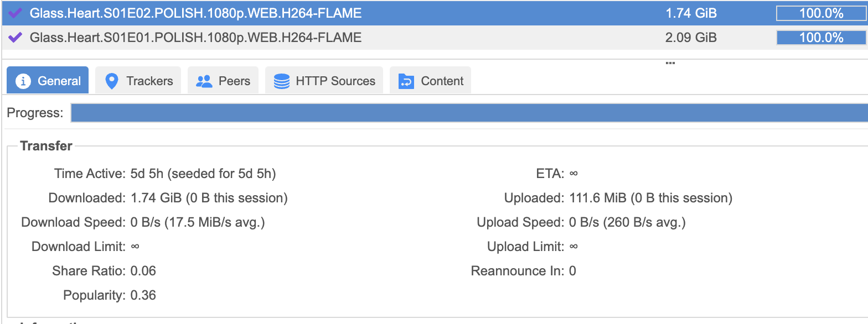The image size is (868, 324).
Task: Click the checkmark icon beside the S01E01 torrent
Action: pyautogui.click(x=15, y=38)
